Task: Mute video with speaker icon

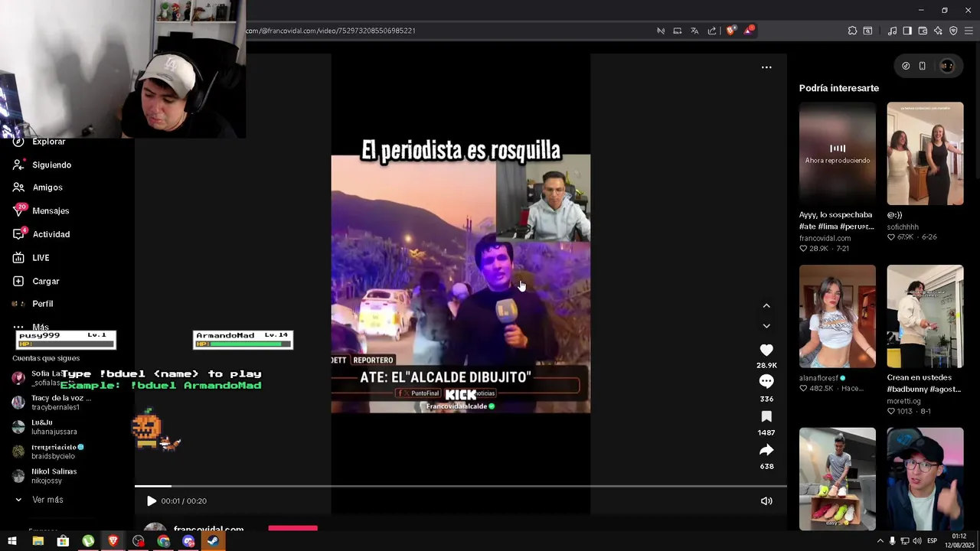Action: [x=766, y=501]
